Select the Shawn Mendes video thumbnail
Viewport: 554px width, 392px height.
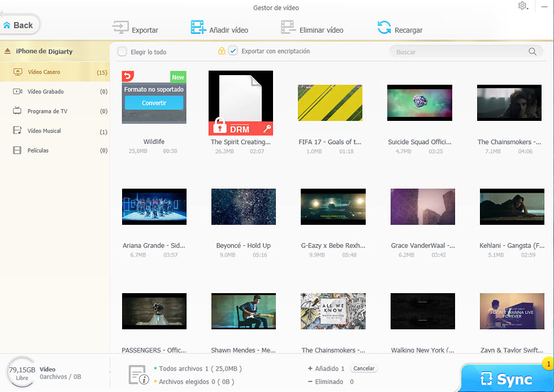click(244, 311)
